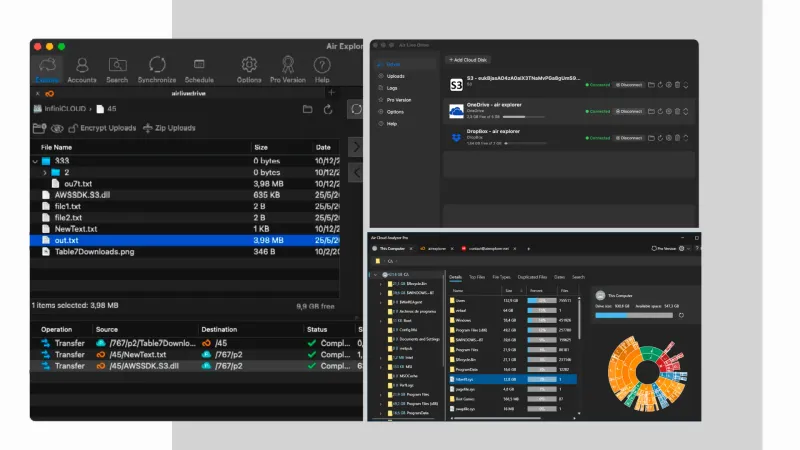
Task: Open the Explorer view in Air Explorer toolbar
Action: (x=47, y=69)
